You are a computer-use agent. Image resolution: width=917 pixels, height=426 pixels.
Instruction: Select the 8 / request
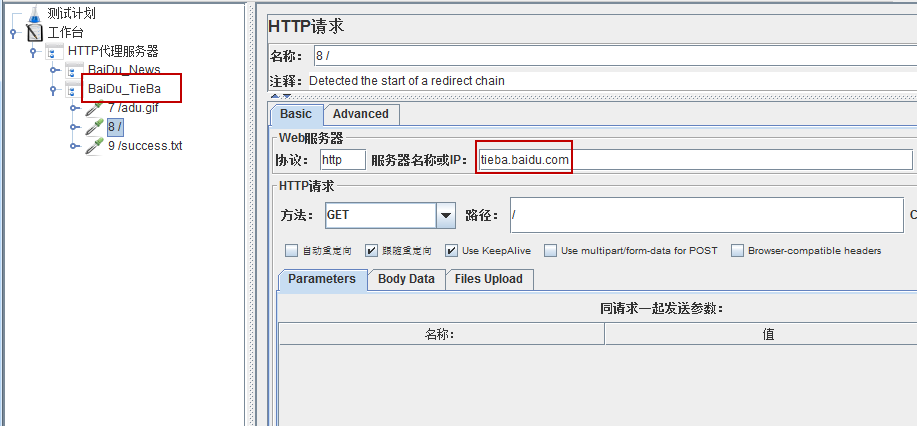[x=115, y=127]
